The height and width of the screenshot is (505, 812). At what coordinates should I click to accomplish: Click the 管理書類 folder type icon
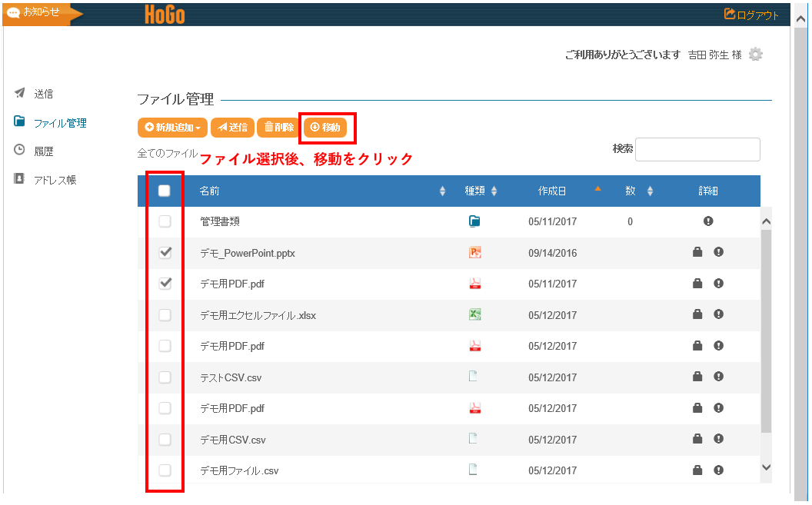tap(474, 221)
